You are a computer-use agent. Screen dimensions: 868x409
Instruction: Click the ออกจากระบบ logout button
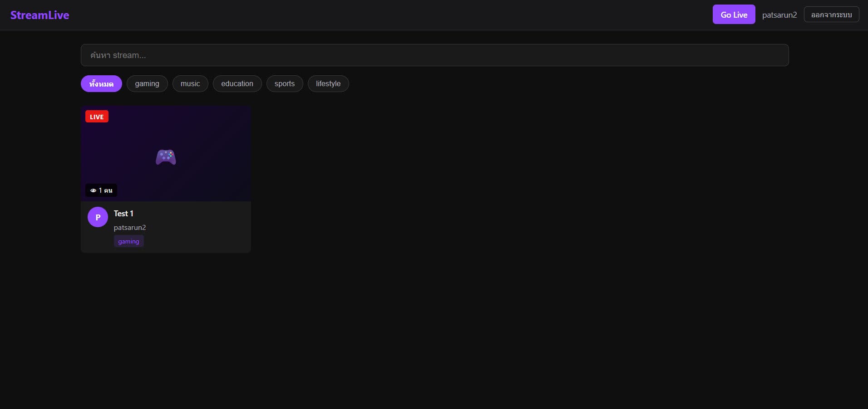(831, 15)
